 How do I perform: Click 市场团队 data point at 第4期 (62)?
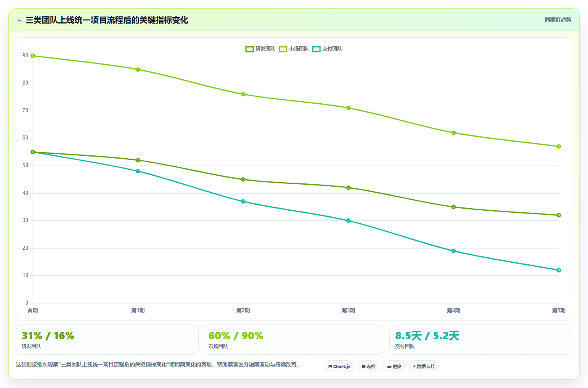coord(454,133)
